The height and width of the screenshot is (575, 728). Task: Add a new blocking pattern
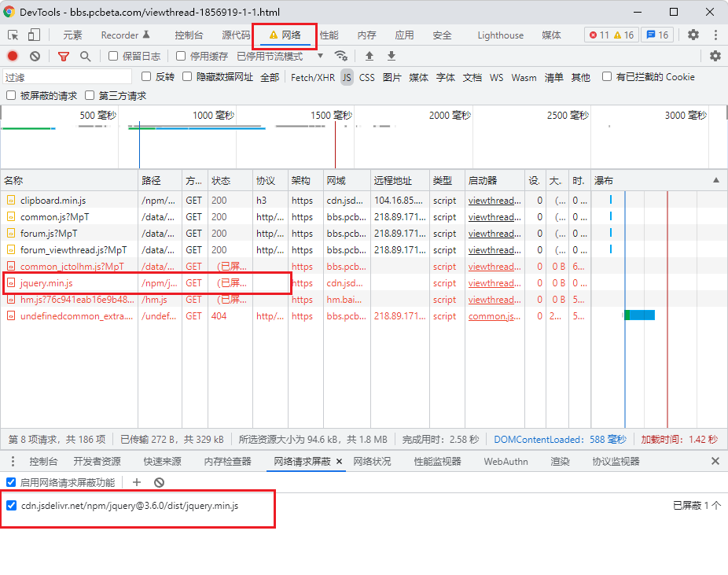(137, 482)
